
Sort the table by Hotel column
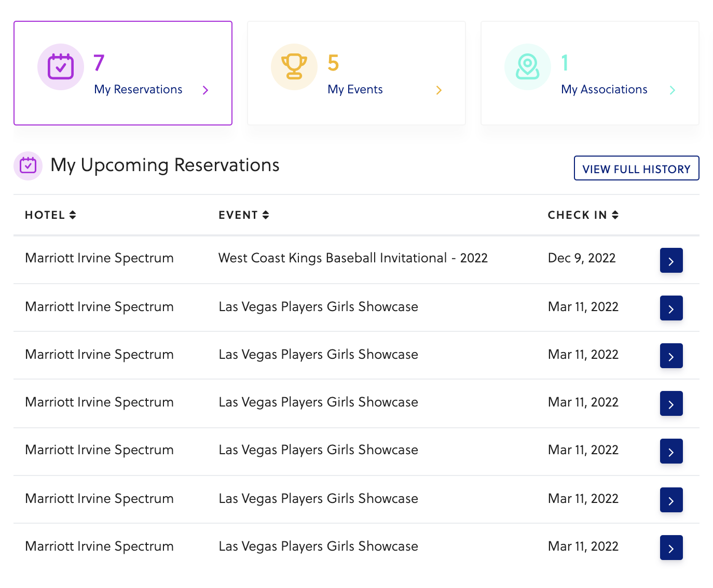click(x=51, y=215)
